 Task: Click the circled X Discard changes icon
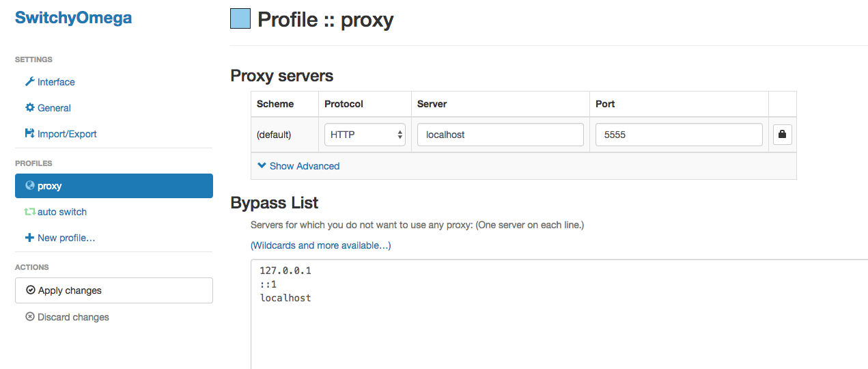(29, 317)
